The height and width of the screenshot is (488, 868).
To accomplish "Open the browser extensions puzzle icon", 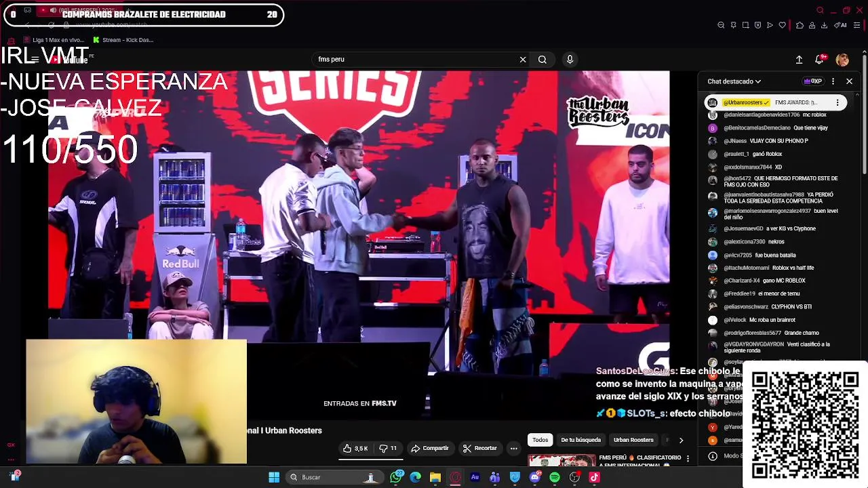I will pos(800,25).
